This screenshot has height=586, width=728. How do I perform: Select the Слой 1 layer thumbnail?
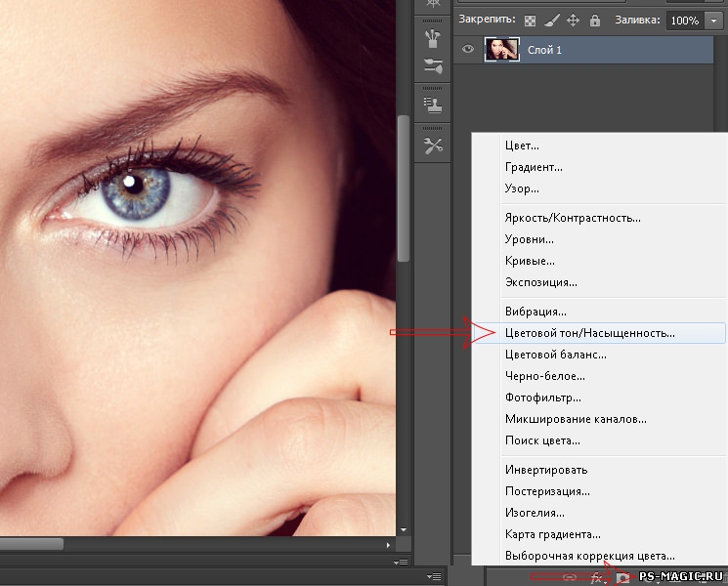pos(501,50)
